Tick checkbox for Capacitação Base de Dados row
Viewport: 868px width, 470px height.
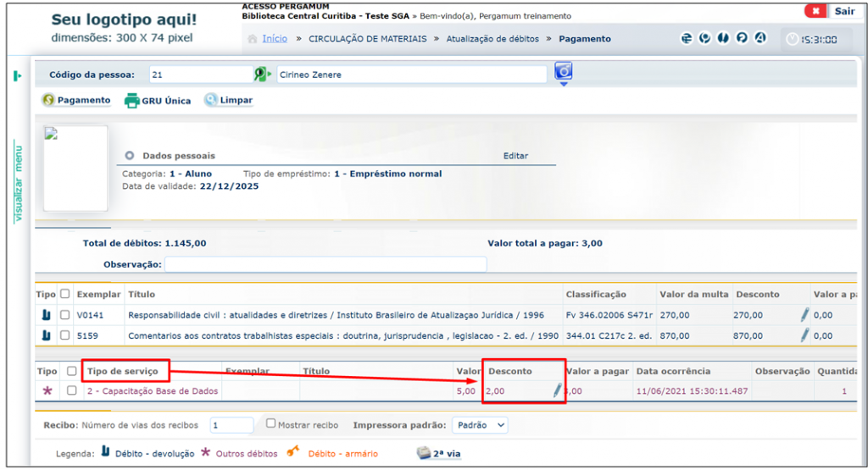point(72,390)
